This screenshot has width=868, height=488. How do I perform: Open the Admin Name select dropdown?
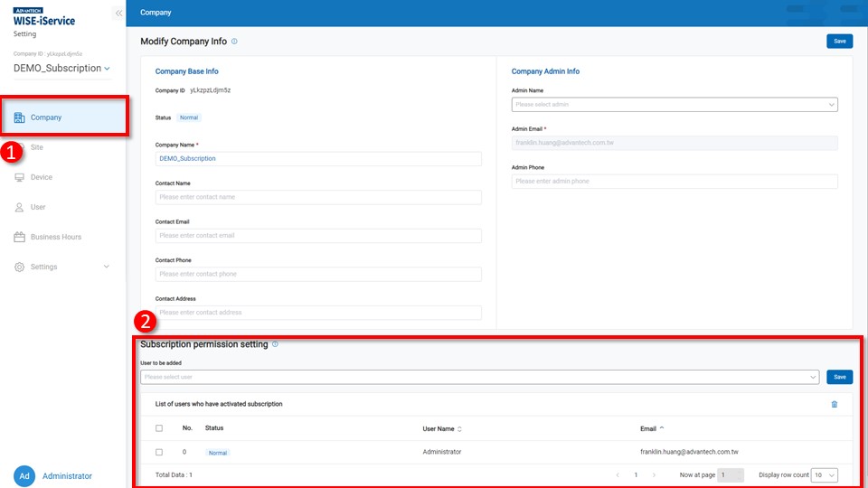point(675,105)
